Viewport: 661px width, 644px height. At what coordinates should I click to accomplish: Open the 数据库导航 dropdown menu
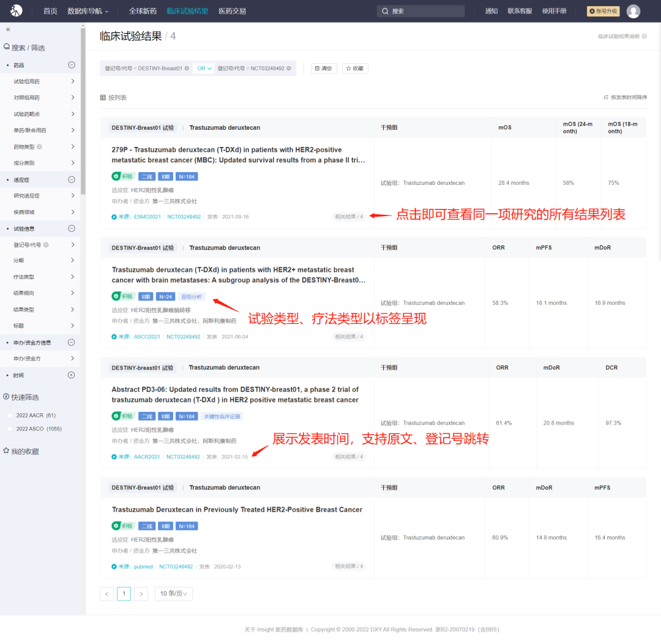pyautogui.click(x=88, y=11)
